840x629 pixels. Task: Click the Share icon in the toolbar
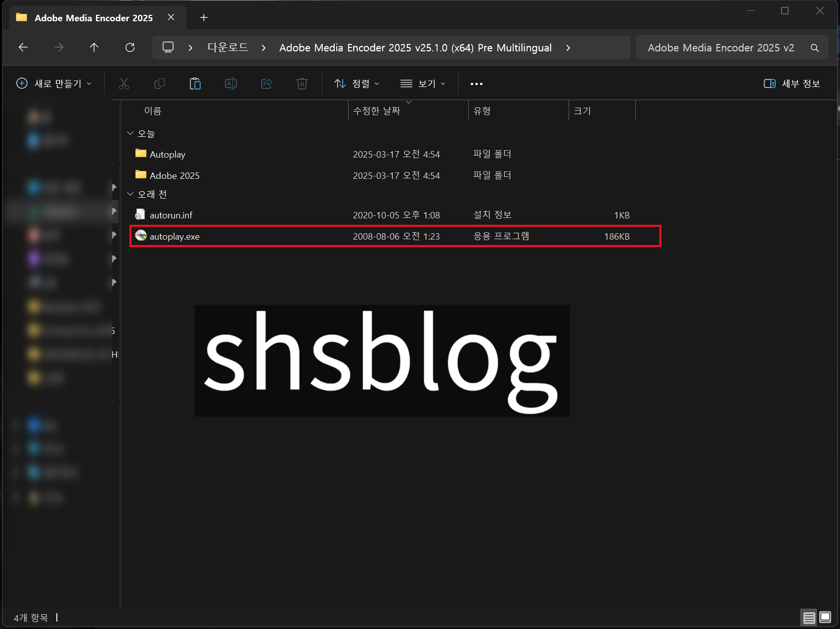pos(266,84)
